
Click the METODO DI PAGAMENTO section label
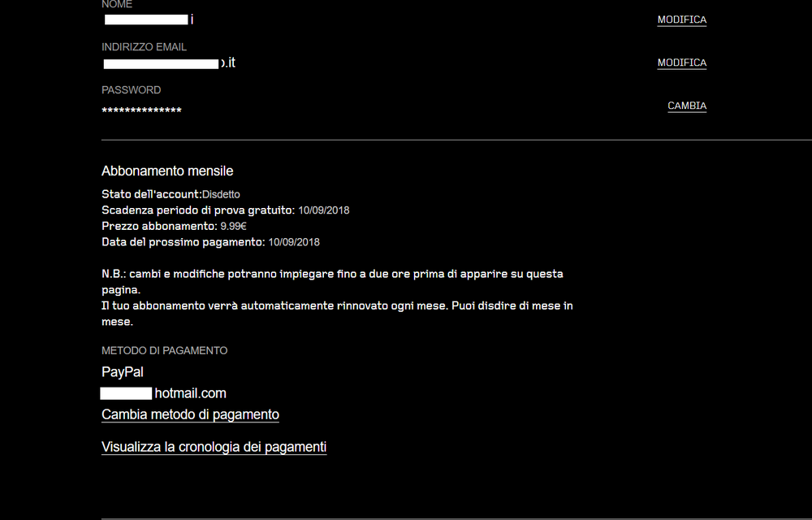164,351
